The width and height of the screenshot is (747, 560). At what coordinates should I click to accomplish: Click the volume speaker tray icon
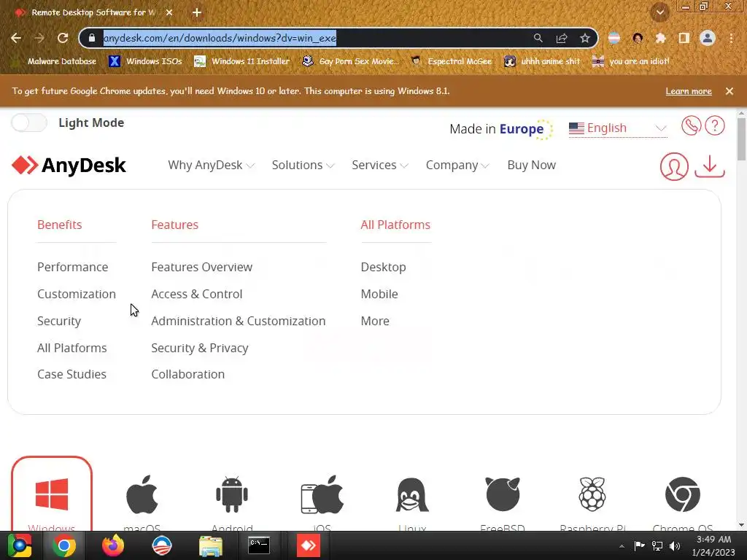(x=675, y=545)
